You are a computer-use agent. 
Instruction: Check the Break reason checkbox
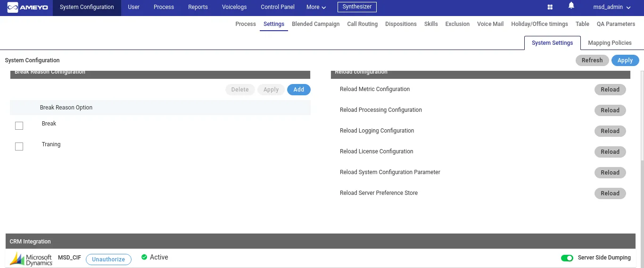coord(19,126)
